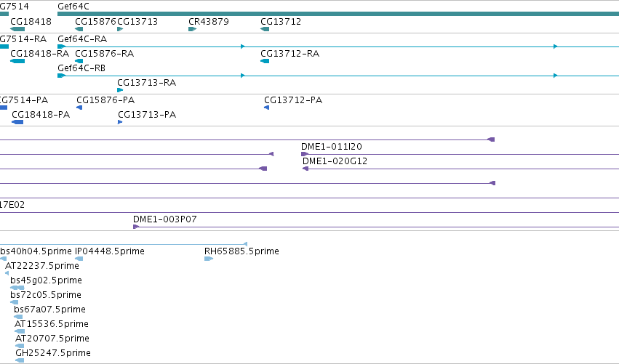Click the GH25247.5prime label

pos(53,353)
